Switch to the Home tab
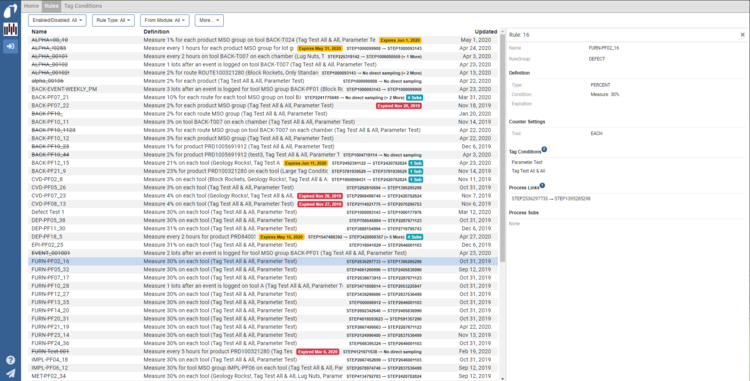 [x=31, y=6]
